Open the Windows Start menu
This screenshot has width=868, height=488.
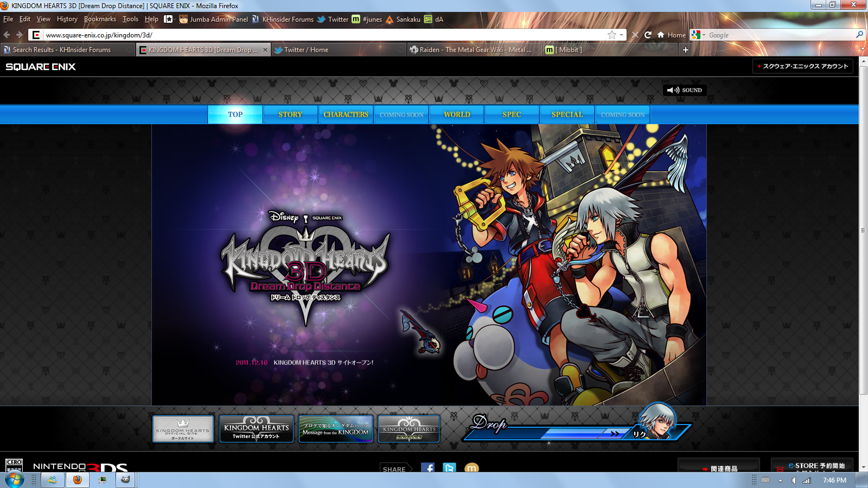coord(15,480)
